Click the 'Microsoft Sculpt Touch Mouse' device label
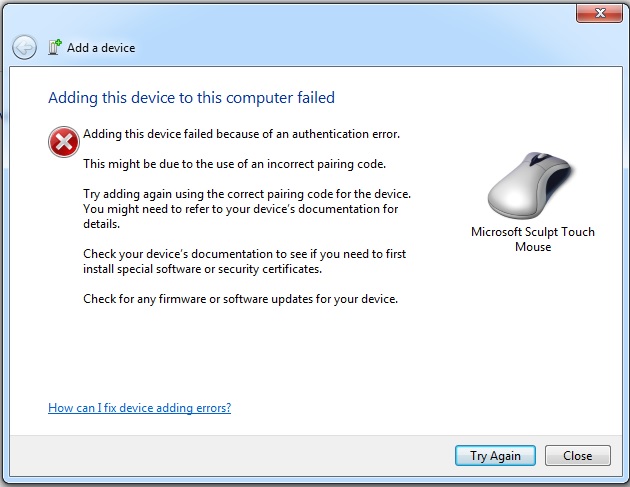 pyautogui.click(x=533, y=239)
